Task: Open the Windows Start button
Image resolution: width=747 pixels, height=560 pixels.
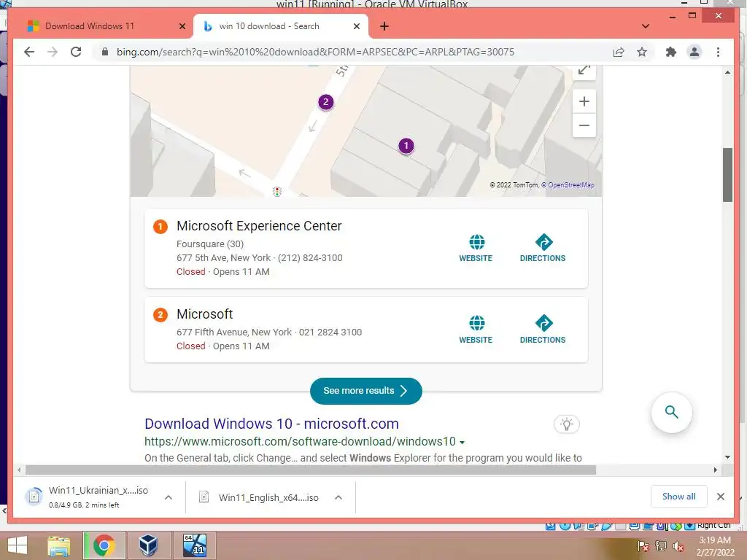Action: [x=18, y=545]
